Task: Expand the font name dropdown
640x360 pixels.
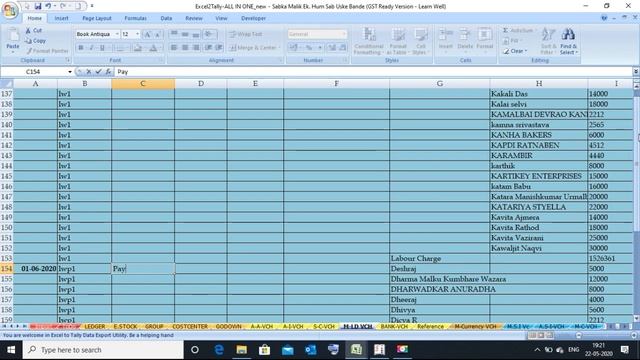Action: [x=117, y=34]
